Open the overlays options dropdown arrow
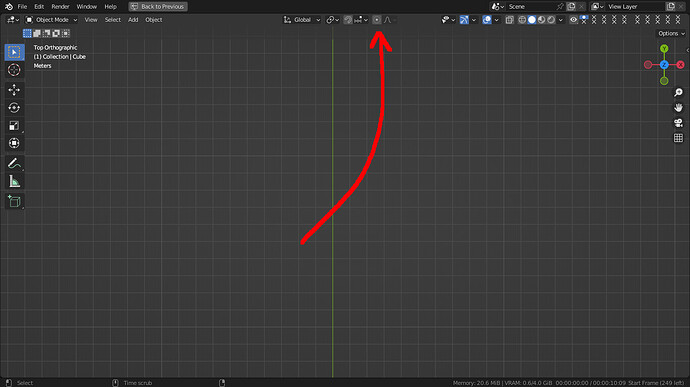Viewport: 690px width, 387px height. pyautogui.click(x=497, y=20)
